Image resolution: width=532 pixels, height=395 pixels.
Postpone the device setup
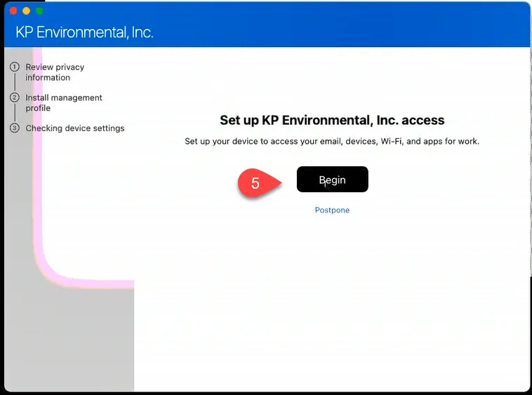click(332, 210)
